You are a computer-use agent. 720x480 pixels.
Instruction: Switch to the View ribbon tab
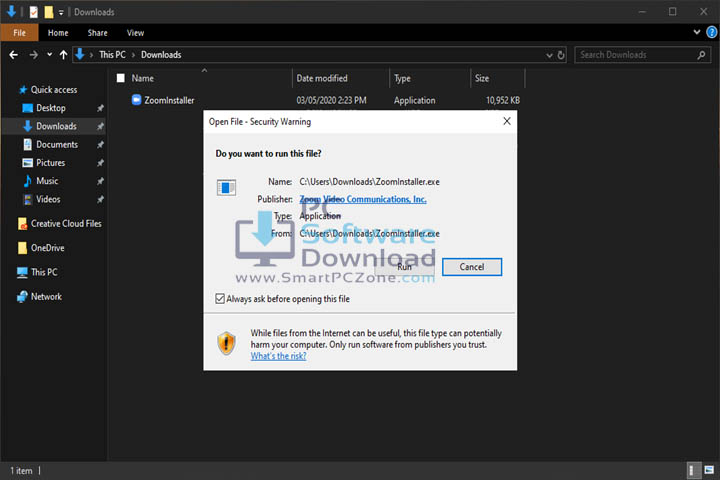click(x=135, y=33)
